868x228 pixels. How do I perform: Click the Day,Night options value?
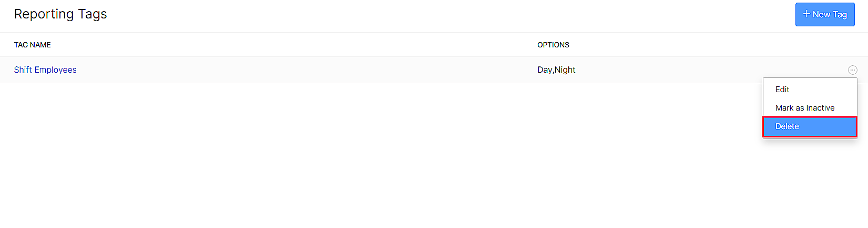(556, 70)
